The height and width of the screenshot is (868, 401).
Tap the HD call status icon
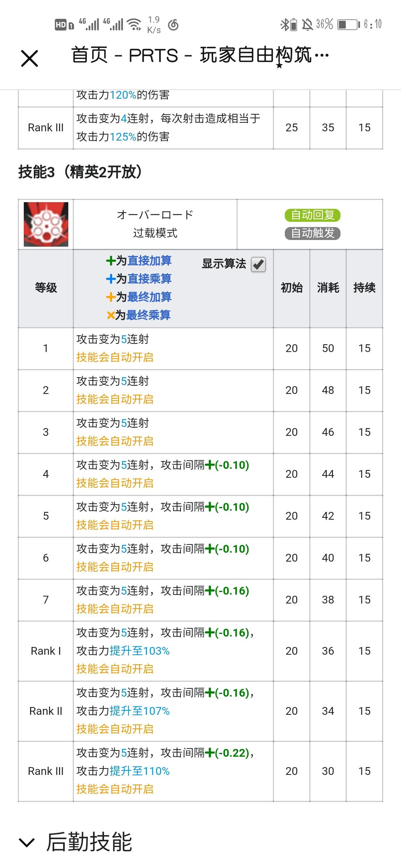64,25
